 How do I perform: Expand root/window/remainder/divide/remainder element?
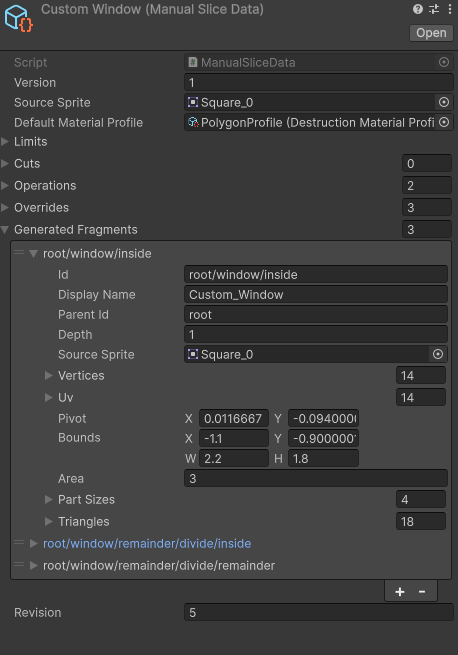tap(34, 566)
